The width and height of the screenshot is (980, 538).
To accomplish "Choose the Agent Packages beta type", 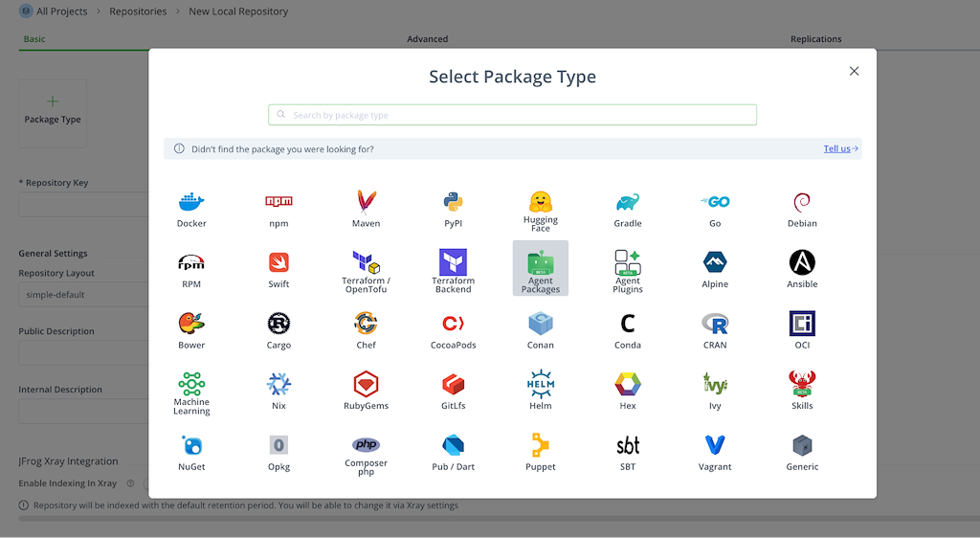I will point(541,268).
